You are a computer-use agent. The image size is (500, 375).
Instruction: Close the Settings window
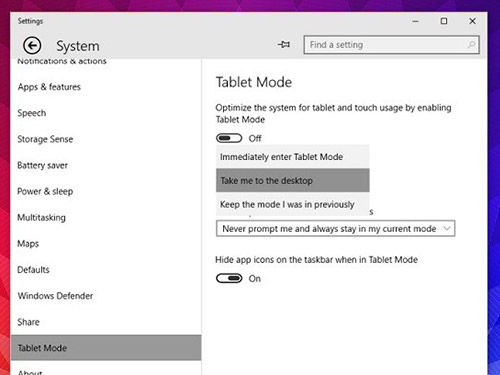point(472,21)
